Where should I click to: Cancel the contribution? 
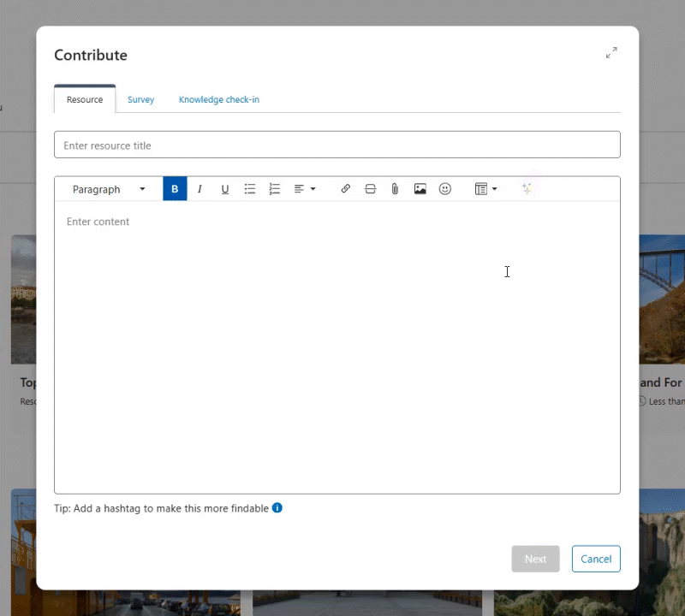tap(596, 559)
